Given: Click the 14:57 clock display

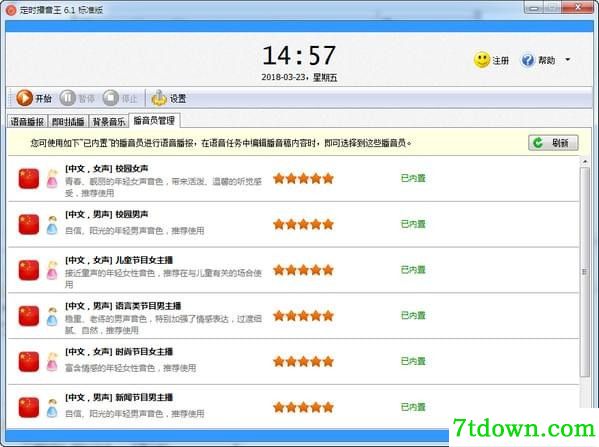Looking at the screenshot, I should click(299, 55).
